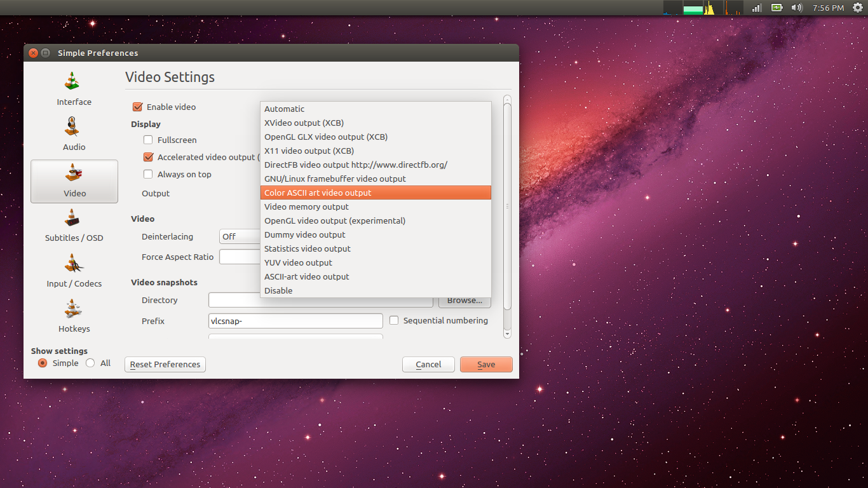Open the system monitor graph indicator
The height and width of the screenshot is (488, 868).
703,8
